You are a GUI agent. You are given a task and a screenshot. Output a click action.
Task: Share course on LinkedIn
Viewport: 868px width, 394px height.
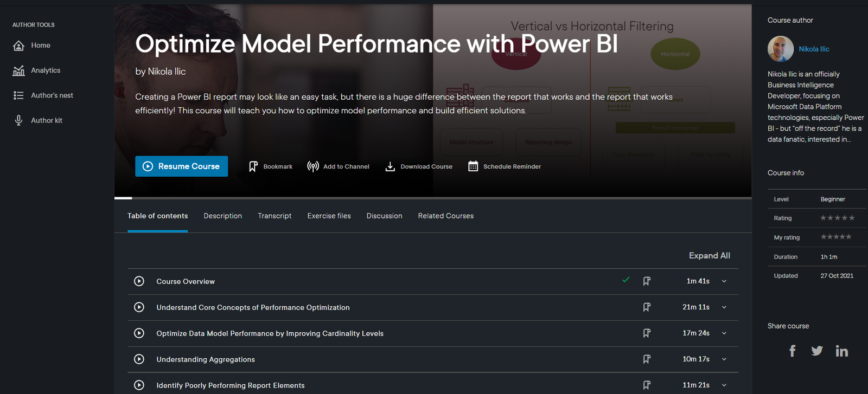pos(841,351)
